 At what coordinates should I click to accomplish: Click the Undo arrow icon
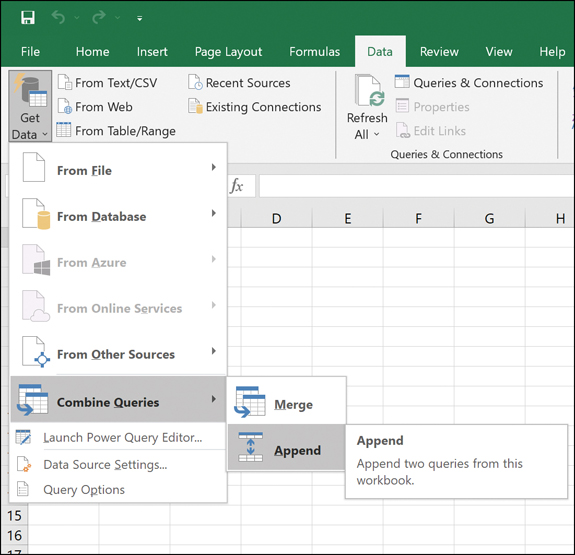(58, 17)
